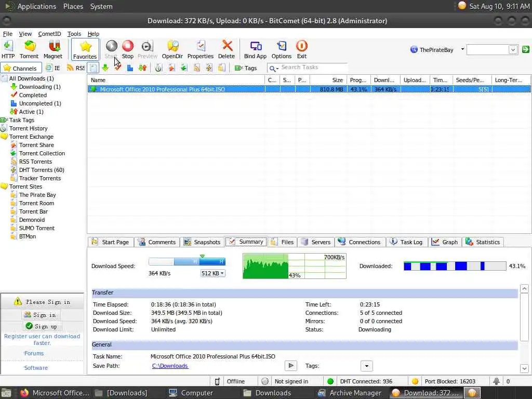Filter active tasks up-down arrows icon
The width and height of the screenshot is (532, 399).
pyautogui.click(x=142, y=68)
